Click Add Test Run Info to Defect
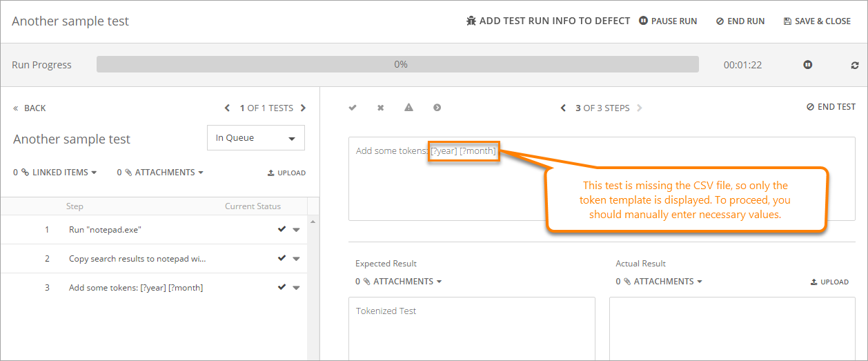 (x=548, y=21)
